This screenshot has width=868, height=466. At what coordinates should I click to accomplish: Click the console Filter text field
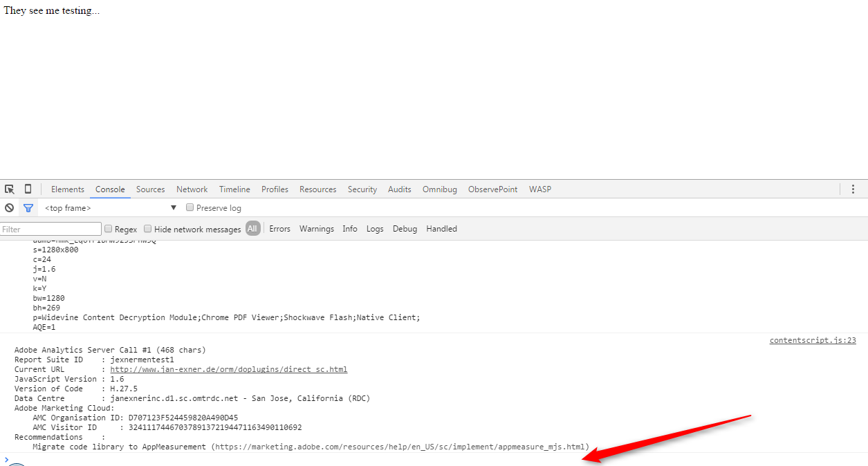click(51, 229)
